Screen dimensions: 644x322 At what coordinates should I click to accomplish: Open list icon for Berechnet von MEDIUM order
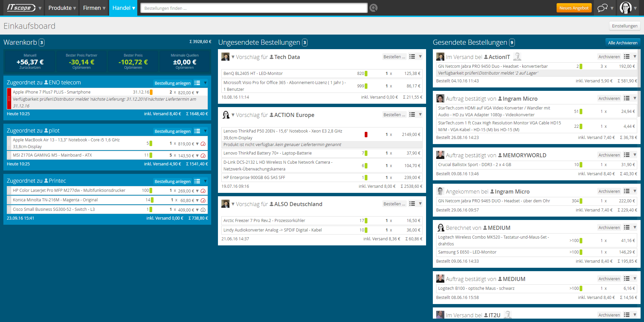click(x=627, y=227)
